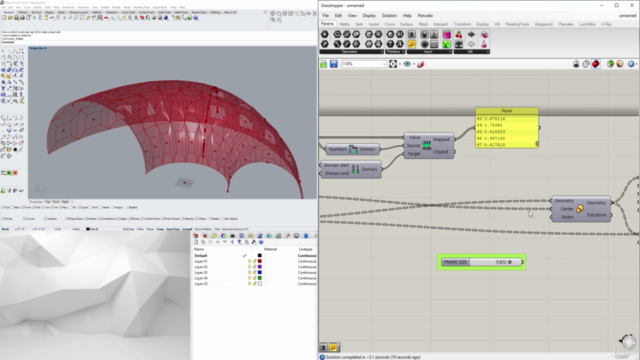
Task: Toggle Layer 01 visibility light bulb
Action: [x=249, y=261]
